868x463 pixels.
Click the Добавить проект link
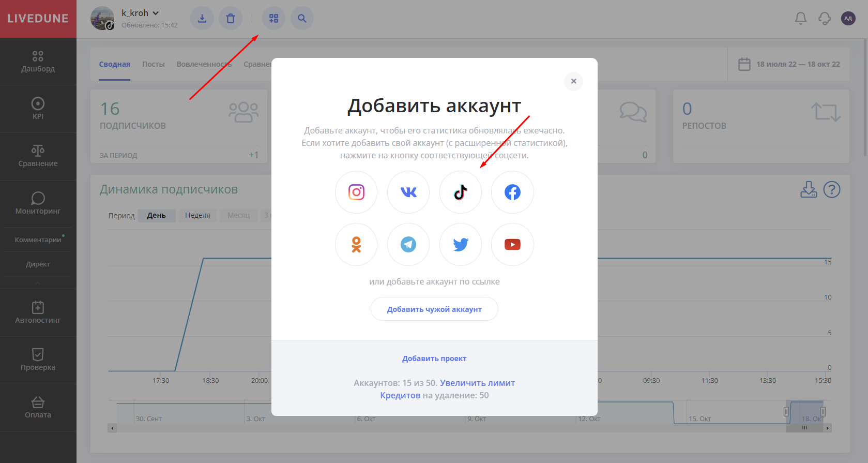(434, 359)
